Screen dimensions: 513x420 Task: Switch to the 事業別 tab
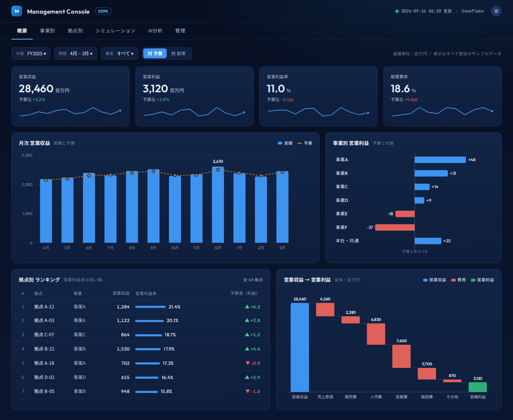point(47,31)
